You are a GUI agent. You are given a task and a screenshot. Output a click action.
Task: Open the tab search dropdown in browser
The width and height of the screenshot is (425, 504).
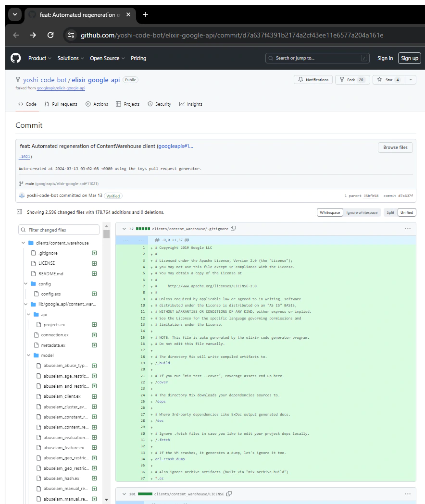pyautogui.click(x=15, y=14)
